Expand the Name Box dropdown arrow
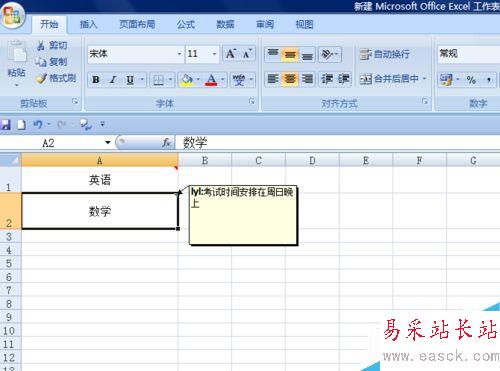Image resolution: width=500 pixels, height=371 pixels. pyautogui.click(x=107, y=143)
